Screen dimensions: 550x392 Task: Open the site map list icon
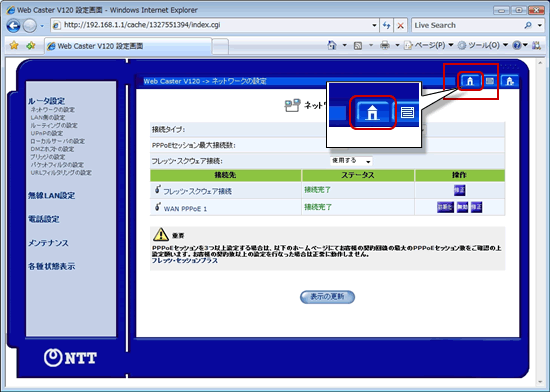(490, 81)
